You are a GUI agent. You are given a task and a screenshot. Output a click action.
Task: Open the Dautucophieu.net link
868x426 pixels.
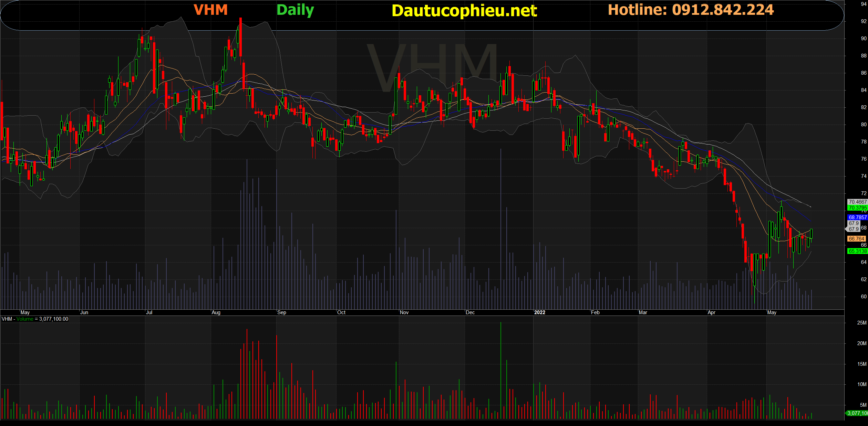click(x=464, y=11)
